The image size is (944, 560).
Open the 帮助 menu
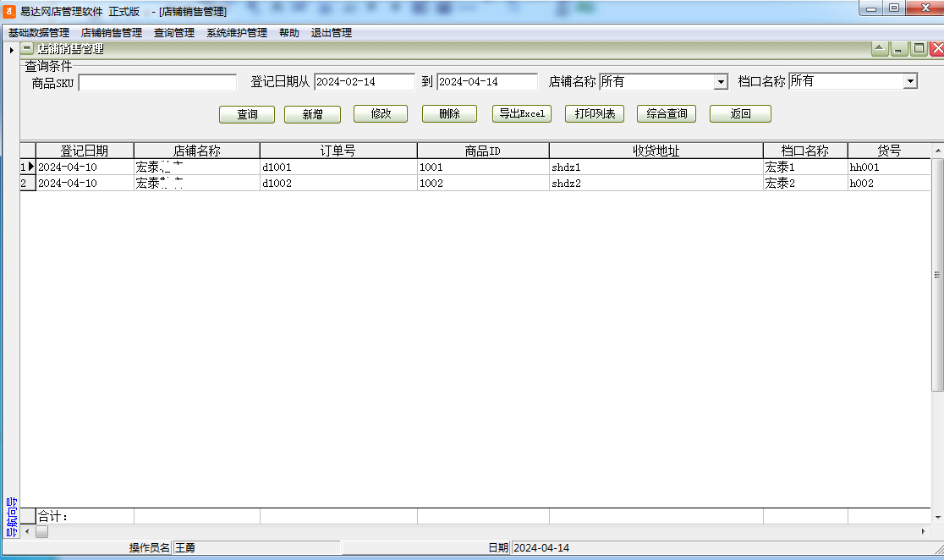coord(289,32)
